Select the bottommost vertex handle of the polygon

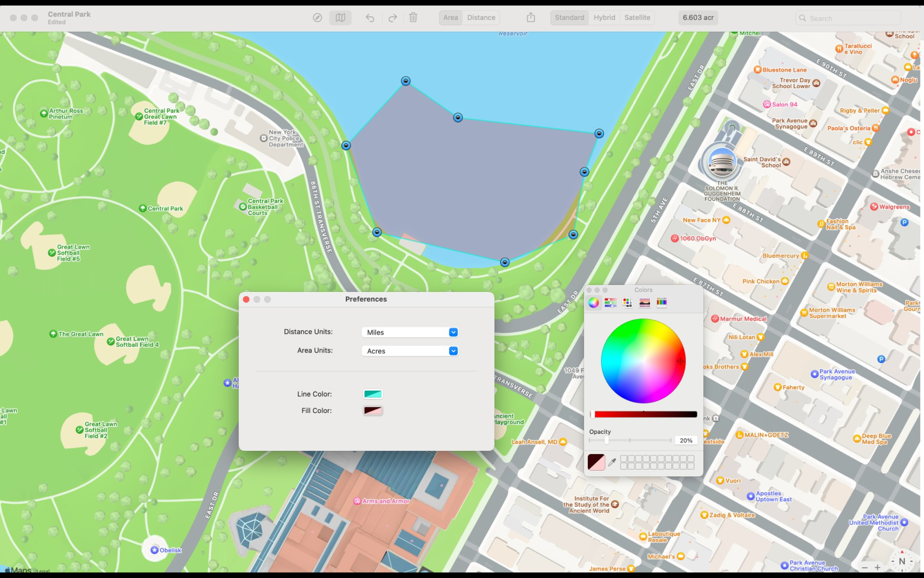point(505,262)
